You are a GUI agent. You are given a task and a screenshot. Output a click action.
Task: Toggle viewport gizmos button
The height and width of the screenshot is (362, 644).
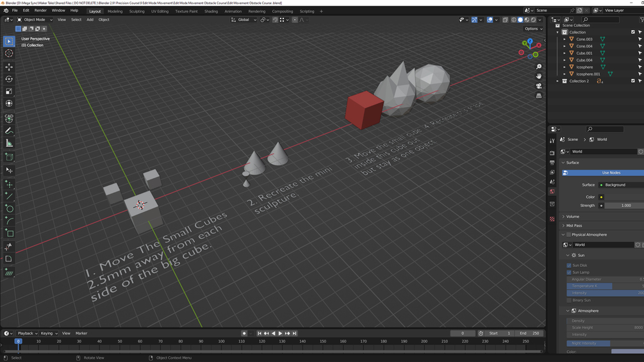pyautogui.click(x=474, y=20)
